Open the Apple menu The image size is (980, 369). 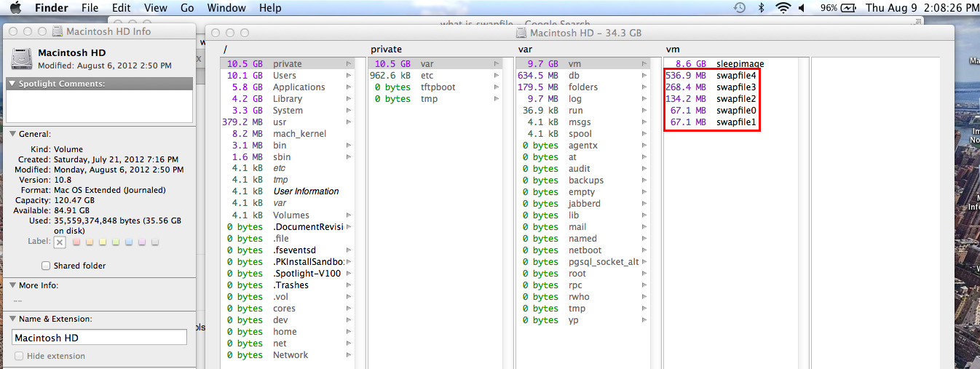click(x=15, y=8)
